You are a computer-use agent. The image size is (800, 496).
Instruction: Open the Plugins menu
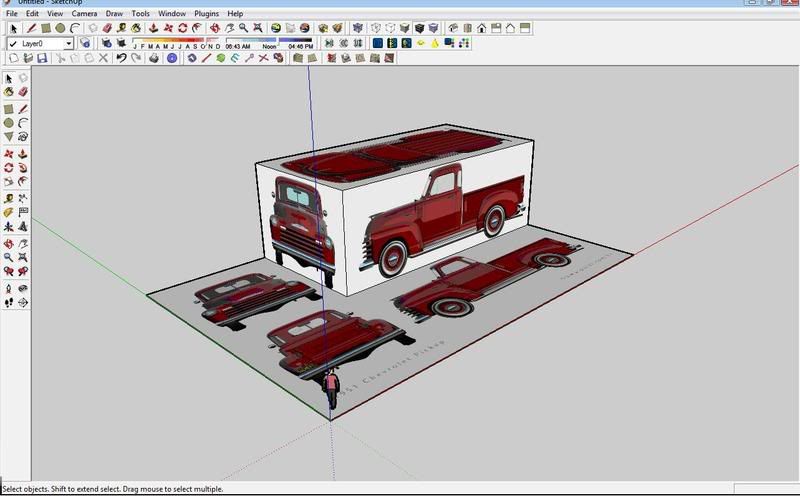click(x=206, y=14)
